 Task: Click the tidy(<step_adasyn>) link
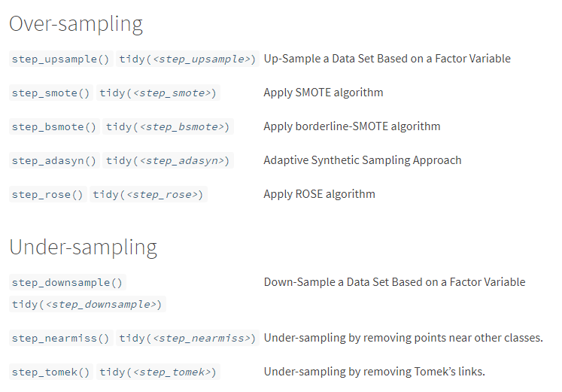167,160
